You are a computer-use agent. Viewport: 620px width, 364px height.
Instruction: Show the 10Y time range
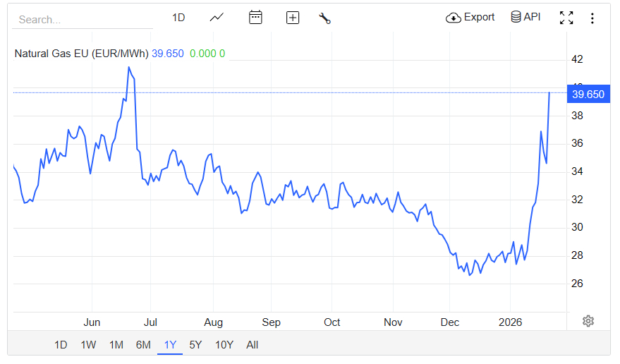point(224,345)
